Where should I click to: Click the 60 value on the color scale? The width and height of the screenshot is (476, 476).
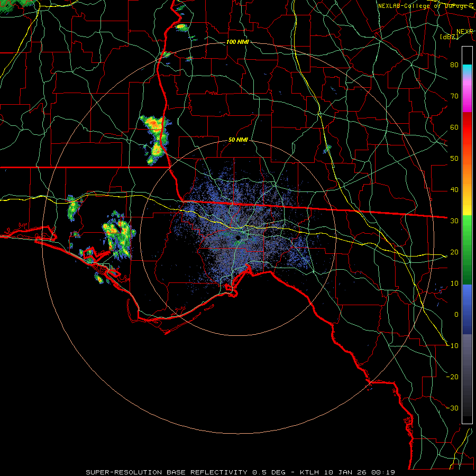click(454, 127)
